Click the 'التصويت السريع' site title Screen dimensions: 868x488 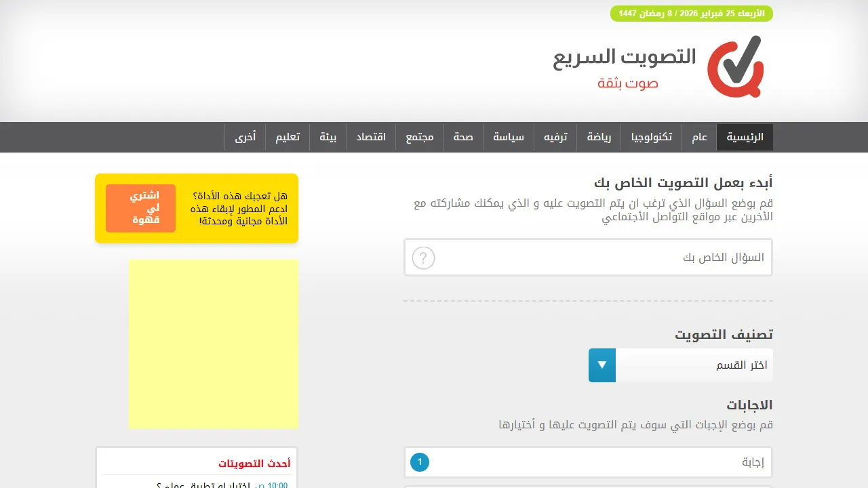(625, 57)
